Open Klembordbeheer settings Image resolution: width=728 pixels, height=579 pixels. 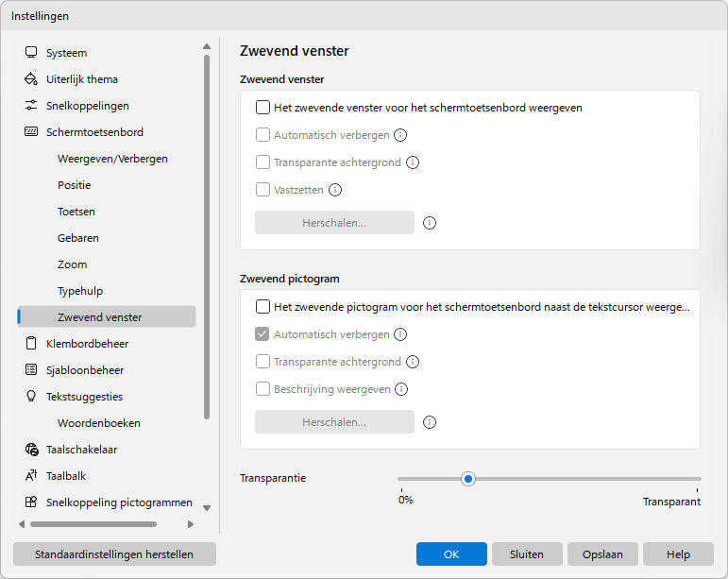click(107, 344)
